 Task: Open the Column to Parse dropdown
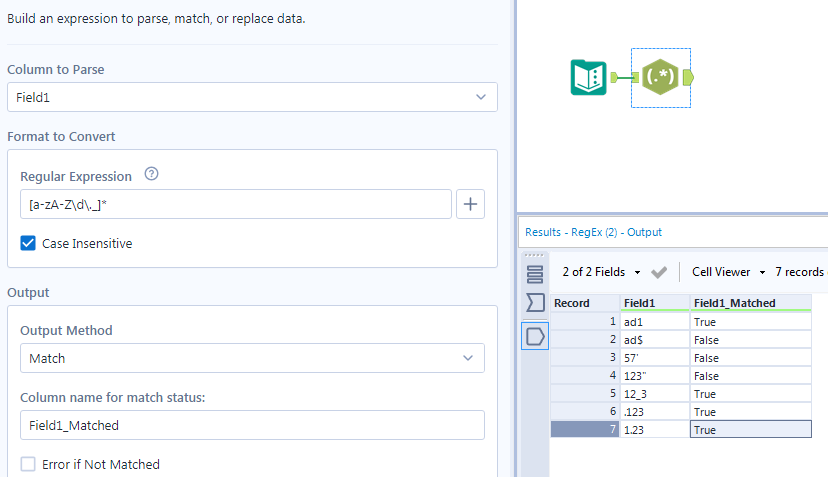(252, 97)
